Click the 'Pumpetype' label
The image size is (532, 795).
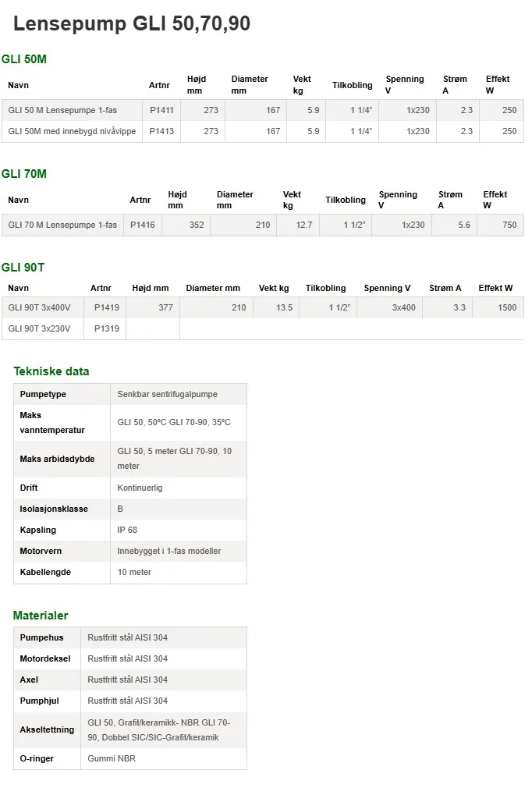pos(43,395)
